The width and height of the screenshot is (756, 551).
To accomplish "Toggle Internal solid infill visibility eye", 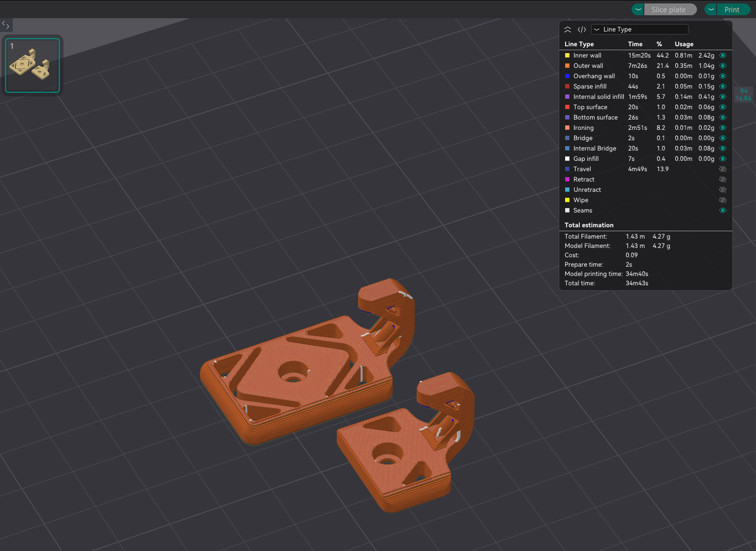I will 723,97.
